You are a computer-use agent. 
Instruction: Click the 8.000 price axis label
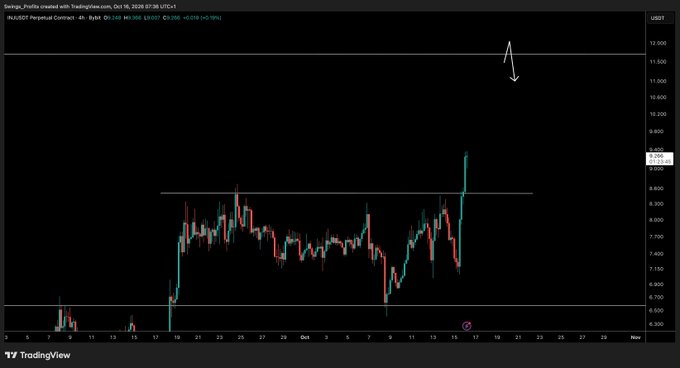coord(657,220)
